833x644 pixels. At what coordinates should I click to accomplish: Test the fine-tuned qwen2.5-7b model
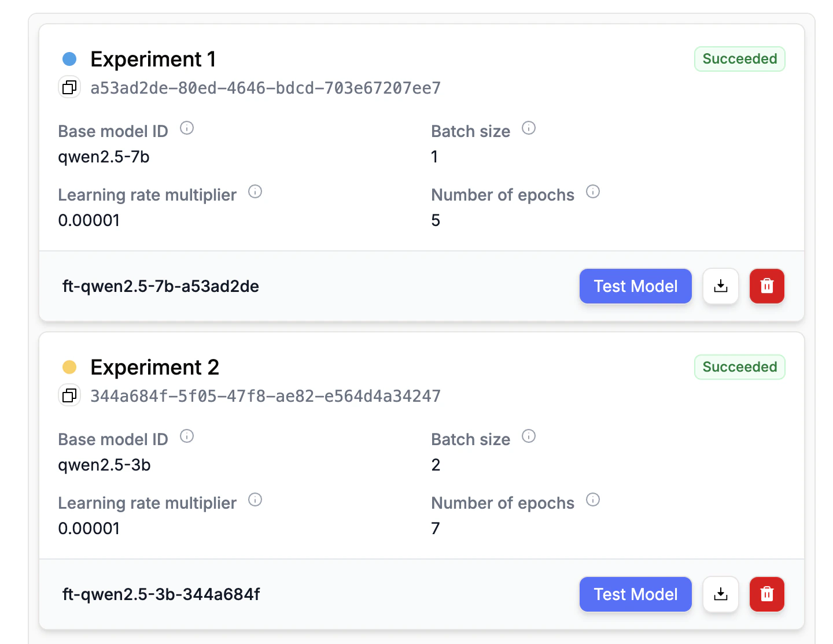[x=635, y=286]
